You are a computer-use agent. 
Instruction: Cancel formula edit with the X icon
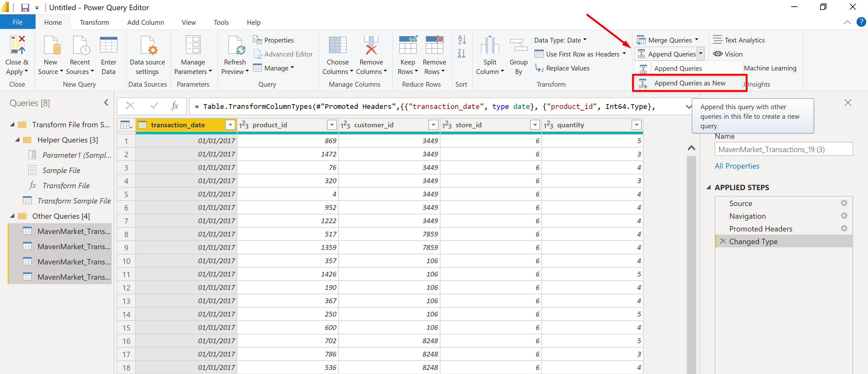coord(130,106)
